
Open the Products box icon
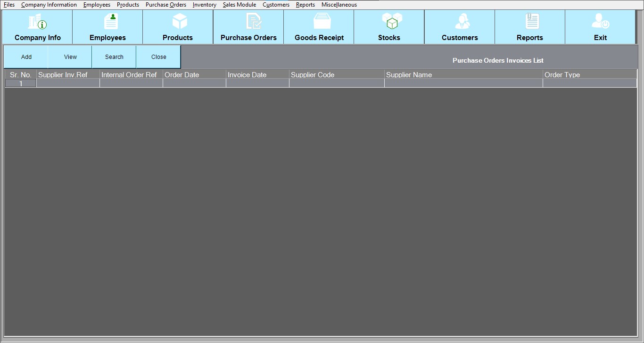(180, 22)
